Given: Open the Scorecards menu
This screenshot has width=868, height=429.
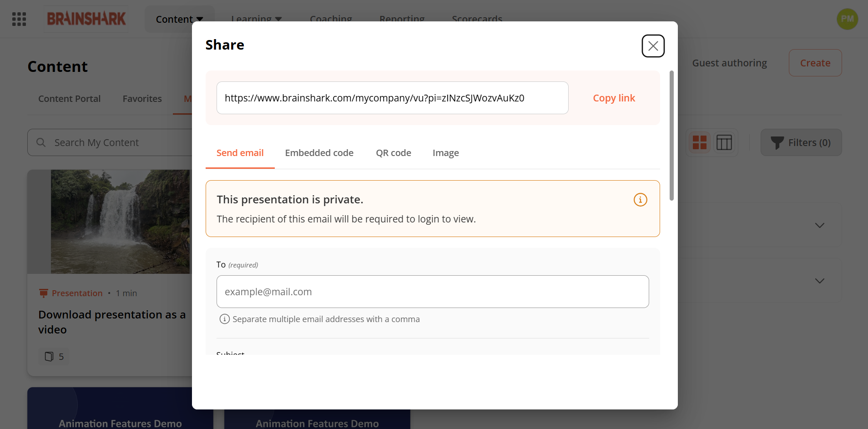Looking at the screenshot, I should point(477,19).
